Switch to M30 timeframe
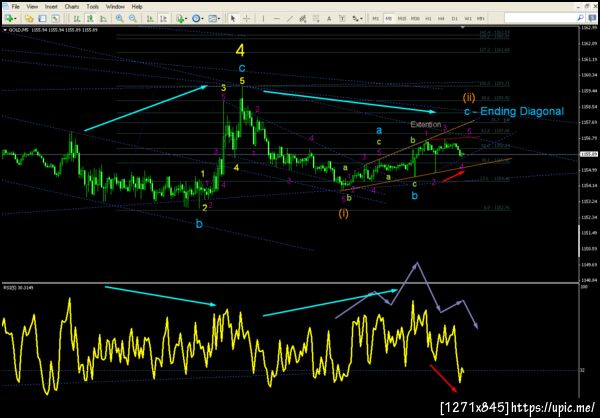 (416, 18)
